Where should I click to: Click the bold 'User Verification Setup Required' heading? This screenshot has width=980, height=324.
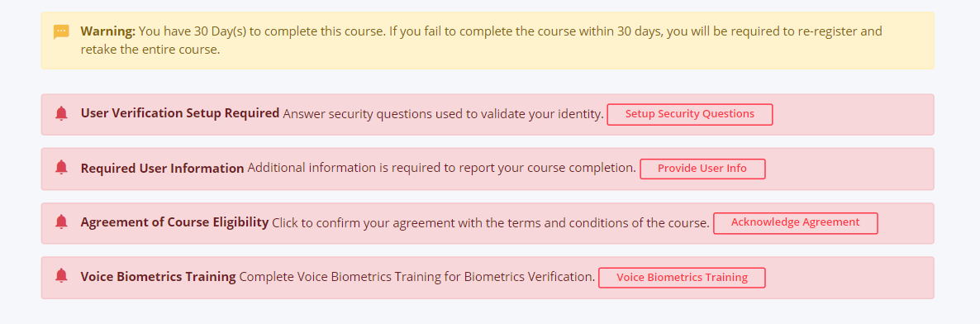180,114
